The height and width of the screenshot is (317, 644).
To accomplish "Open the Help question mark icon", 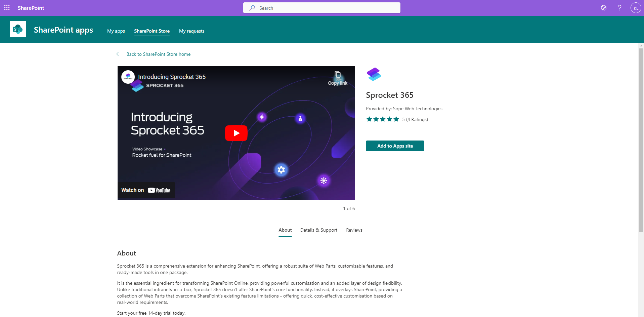I will pyautogui.click(x=619, y=7).
